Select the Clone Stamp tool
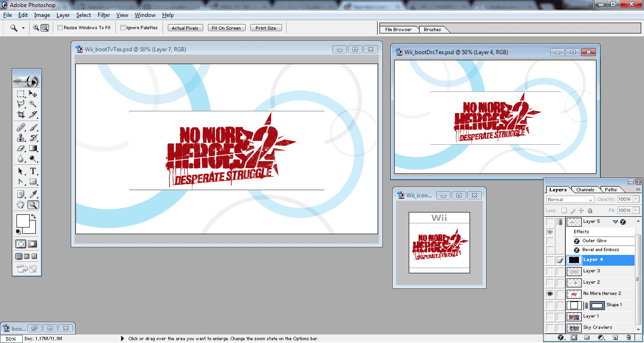Viewport: 644px width, 343px height. click(21, 138)
